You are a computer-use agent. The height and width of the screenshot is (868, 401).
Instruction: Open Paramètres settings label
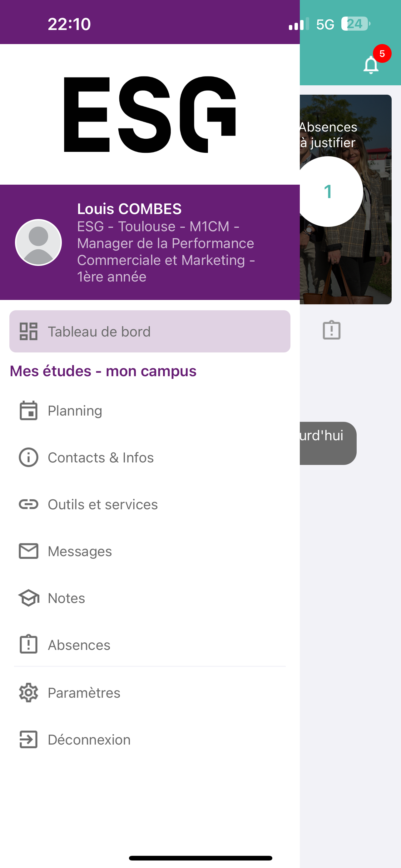(84, 692)
